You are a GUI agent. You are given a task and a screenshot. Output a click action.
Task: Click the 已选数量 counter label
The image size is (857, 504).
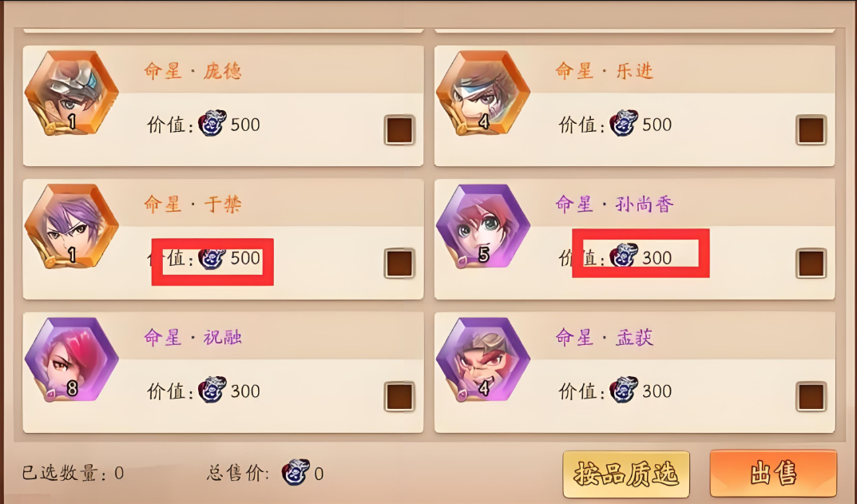[73, 473]
